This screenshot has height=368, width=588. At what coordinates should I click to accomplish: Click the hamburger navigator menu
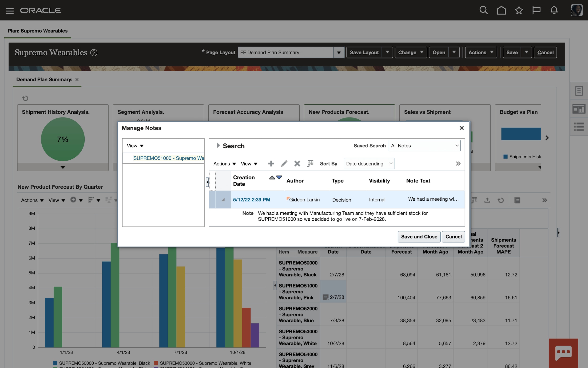coord(10,11)
